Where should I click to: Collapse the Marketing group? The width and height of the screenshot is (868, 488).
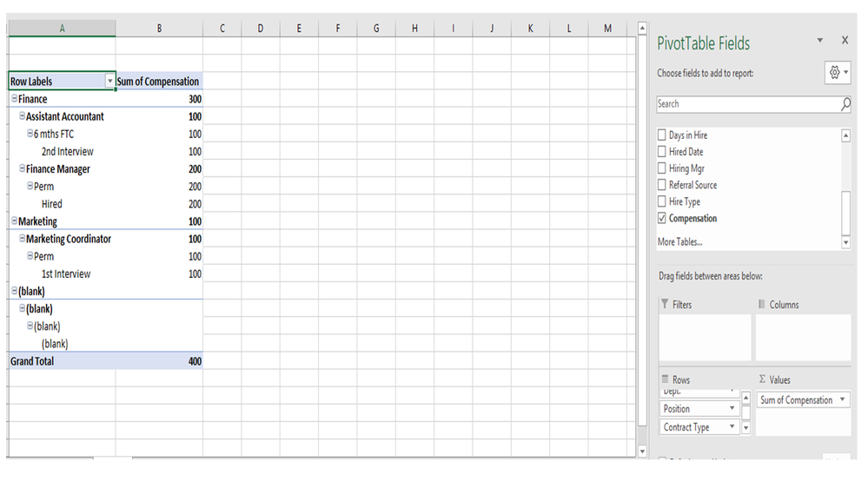(15, 221)
